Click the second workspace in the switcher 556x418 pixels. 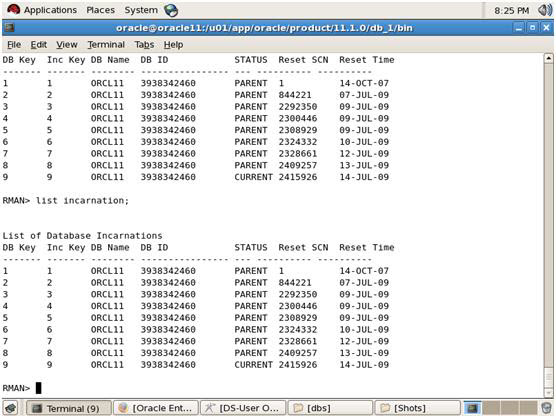[491, 408]
